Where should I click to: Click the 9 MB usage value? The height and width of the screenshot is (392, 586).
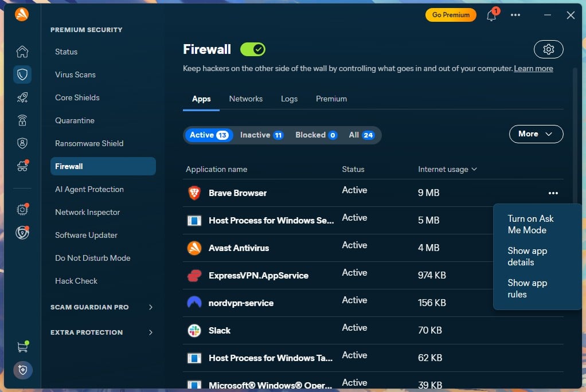click(x=428, y=193)
